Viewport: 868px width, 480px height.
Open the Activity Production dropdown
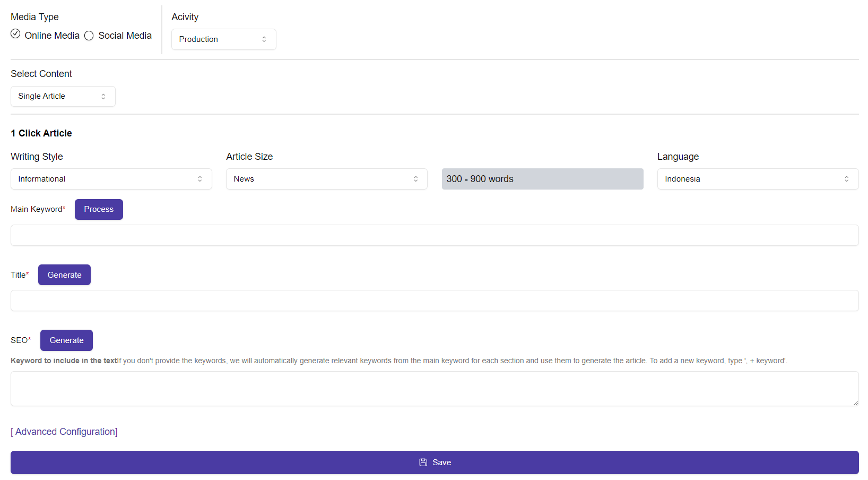223,39
